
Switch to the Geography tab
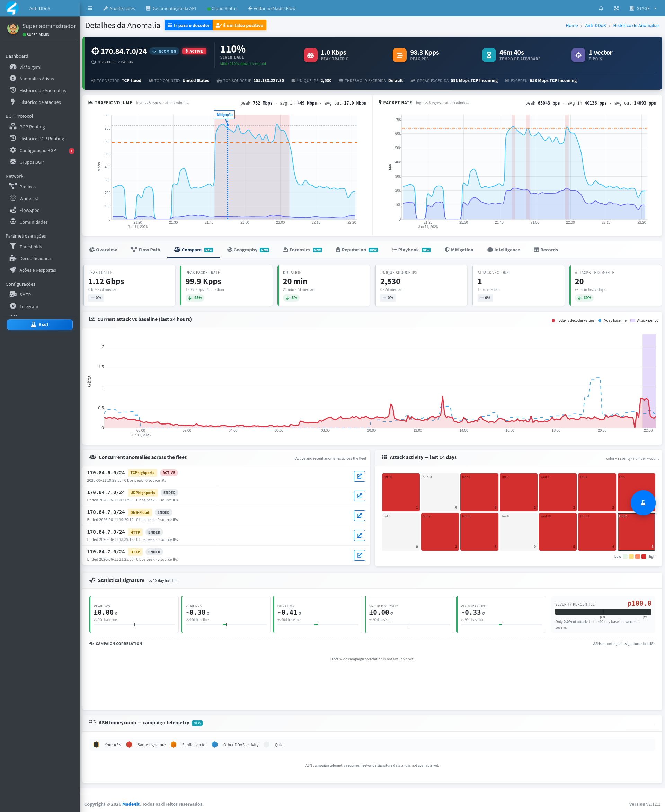tap(248, 250)
